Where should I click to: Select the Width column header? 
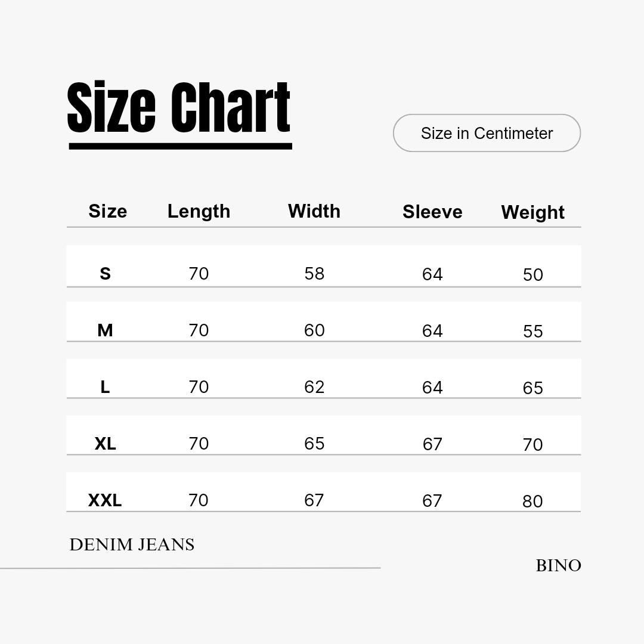pyautogui.click(x=314, y=211)
